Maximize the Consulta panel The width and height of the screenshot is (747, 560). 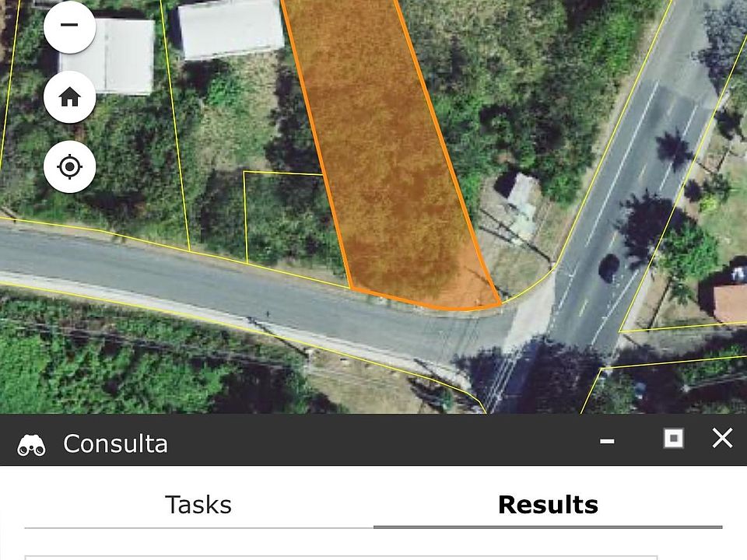[673, 438]
